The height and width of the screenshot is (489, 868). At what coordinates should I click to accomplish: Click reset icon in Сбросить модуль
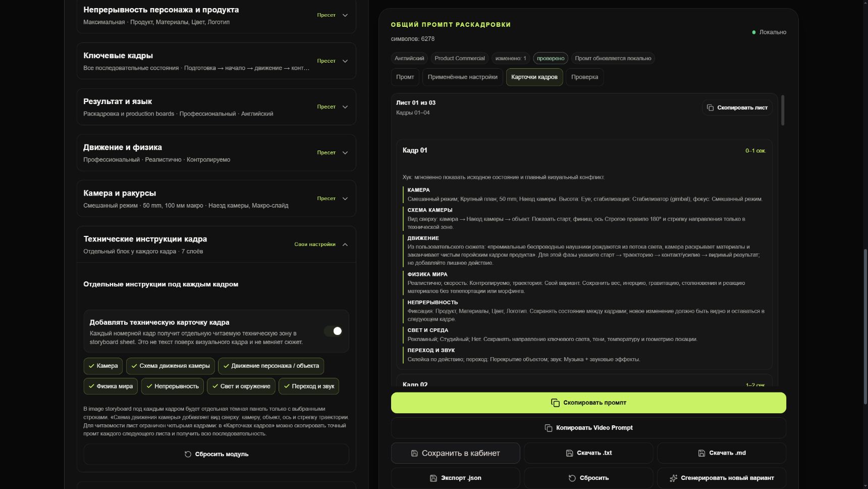point(188,454)
